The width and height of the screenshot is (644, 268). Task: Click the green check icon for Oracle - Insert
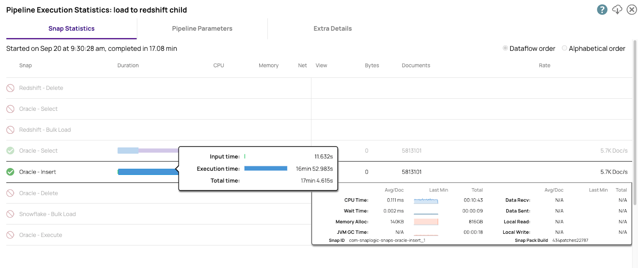[x=10, y=172]
